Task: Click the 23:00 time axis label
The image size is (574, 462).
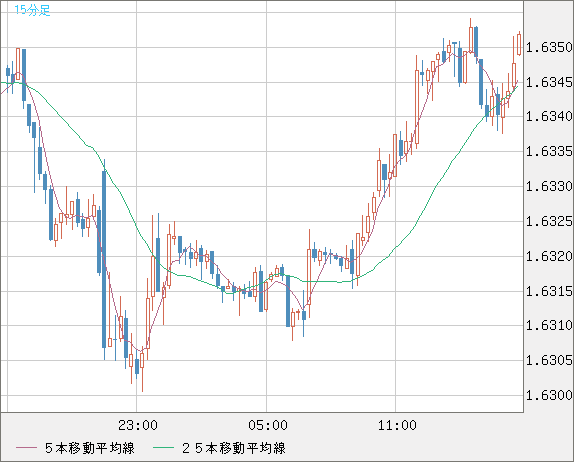Action: click(138, 425)
